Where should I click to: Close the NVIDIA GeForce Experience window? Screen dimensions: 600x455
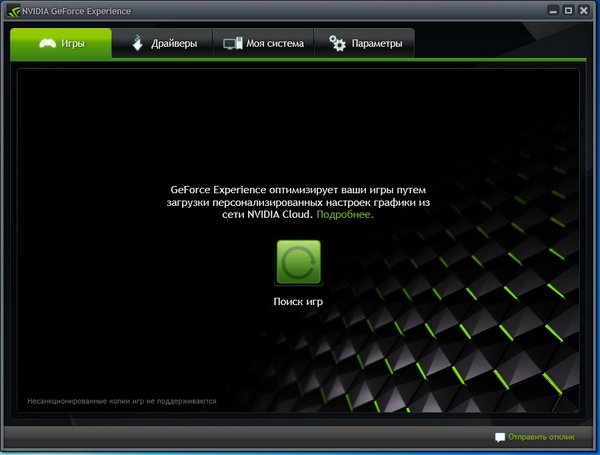coord(585,11)
